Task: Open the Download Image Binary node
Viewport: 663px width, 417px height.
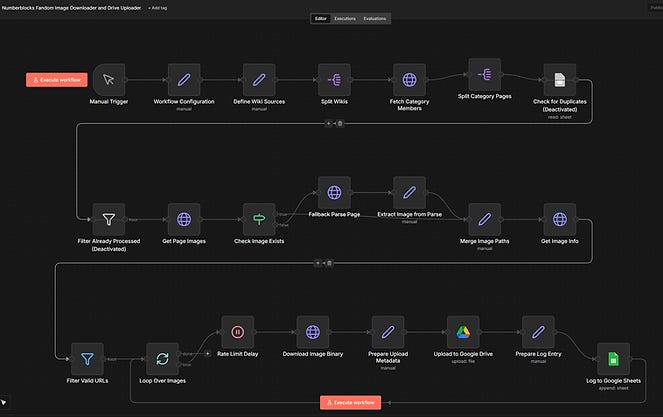Action: click(313, 332)
